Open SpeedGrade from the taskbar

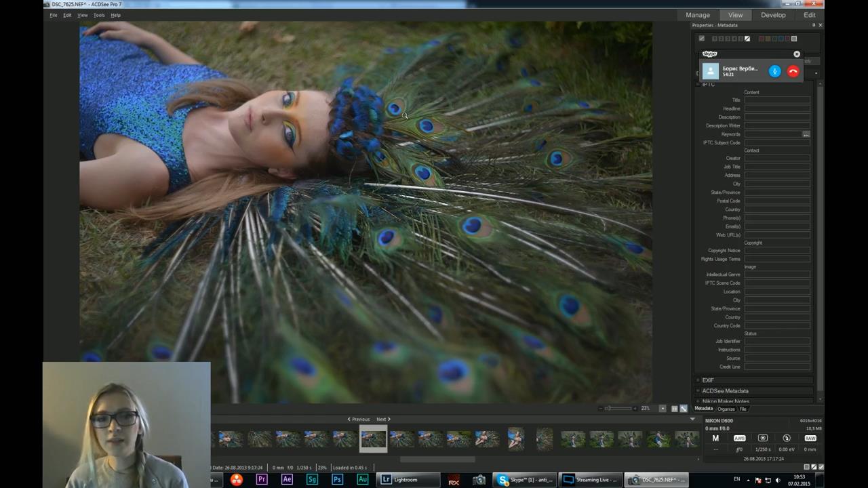pos(312,480)
